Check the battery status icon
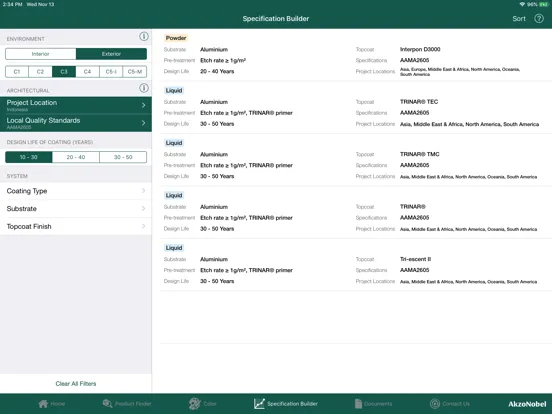 click(543, 4)
